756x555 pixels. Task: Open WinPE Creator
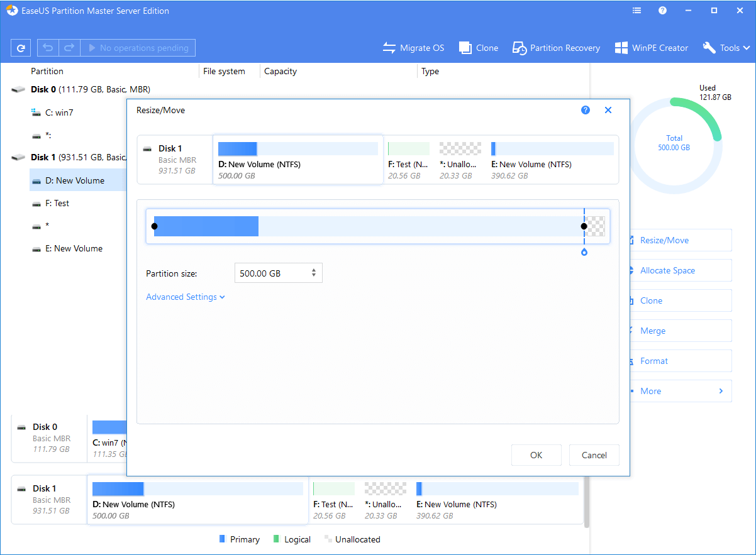click(652, 48)
